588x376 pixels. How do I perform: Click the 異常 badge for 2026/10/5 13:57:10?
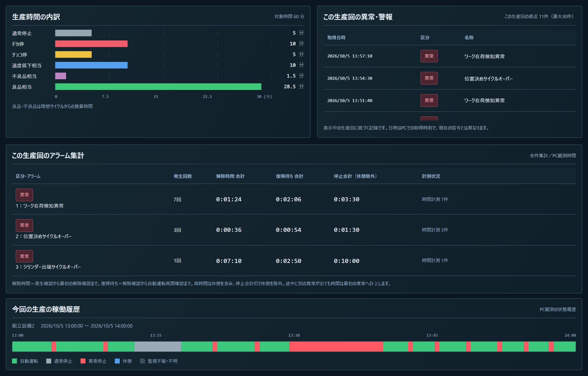(429, 56)
